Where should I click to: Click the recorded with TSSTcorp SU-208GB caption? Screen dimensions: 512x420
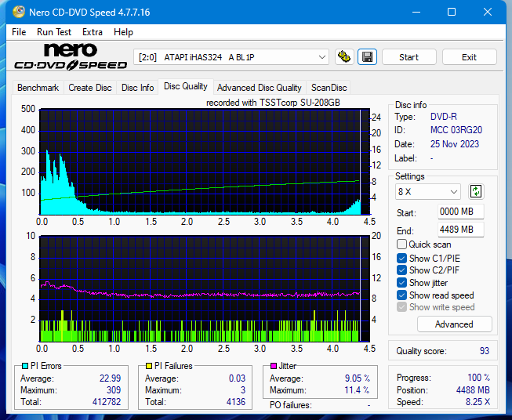(x=273, y=103)
